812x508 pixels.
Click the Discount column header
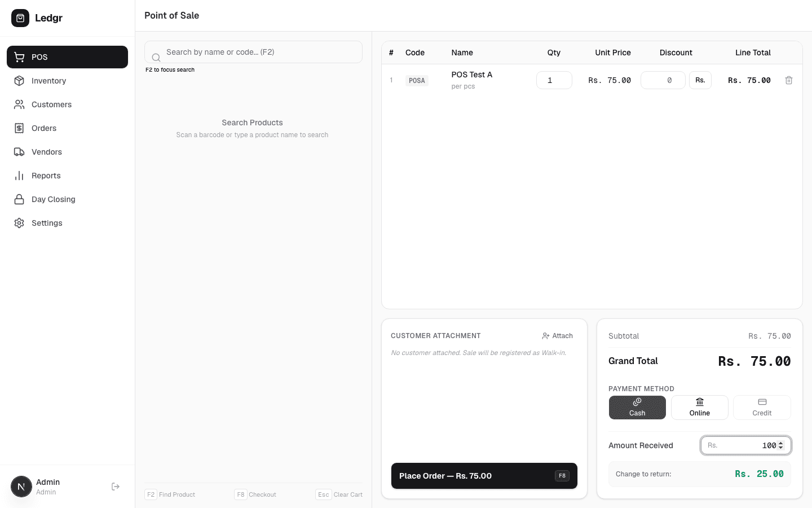coord(676,52)
